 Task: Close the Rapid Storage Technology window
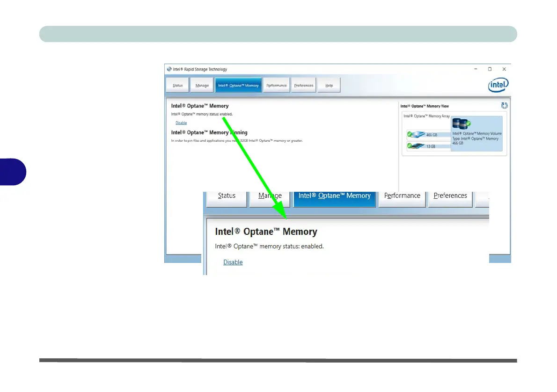click(504, 69)
